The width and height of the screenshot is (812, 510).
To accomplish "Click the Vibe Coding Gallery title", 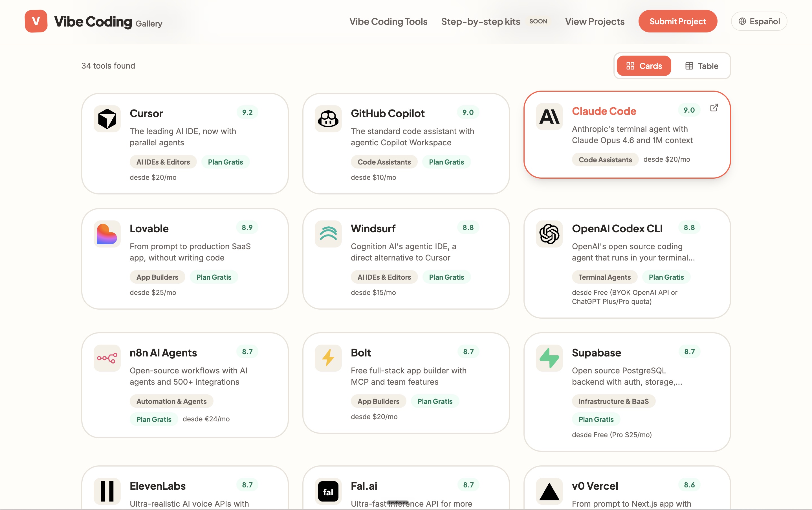I will (x=108, y=22).
